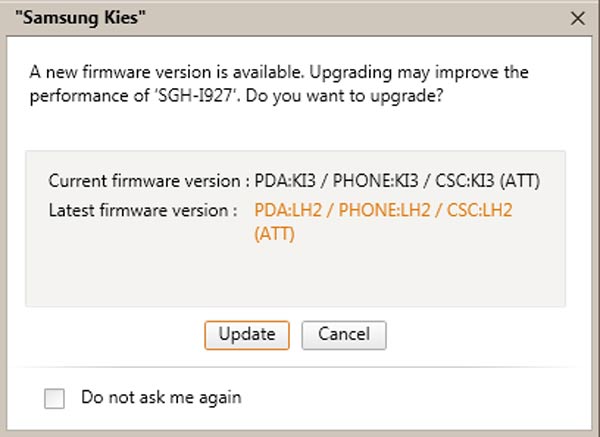Click the "Latest firmware version" label

(142, 210)
